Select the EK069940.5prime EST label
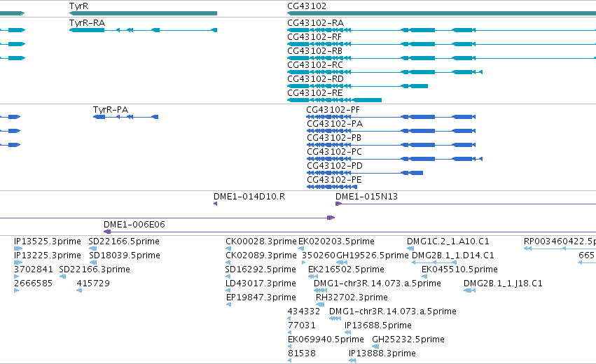This screenshot has height=364, width=596. (x=326, y=339)
